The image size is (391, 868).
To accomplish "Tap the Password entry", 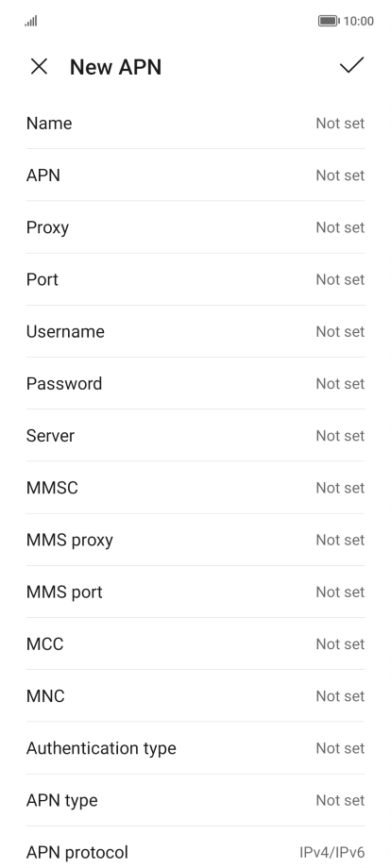I will (195, 383).
